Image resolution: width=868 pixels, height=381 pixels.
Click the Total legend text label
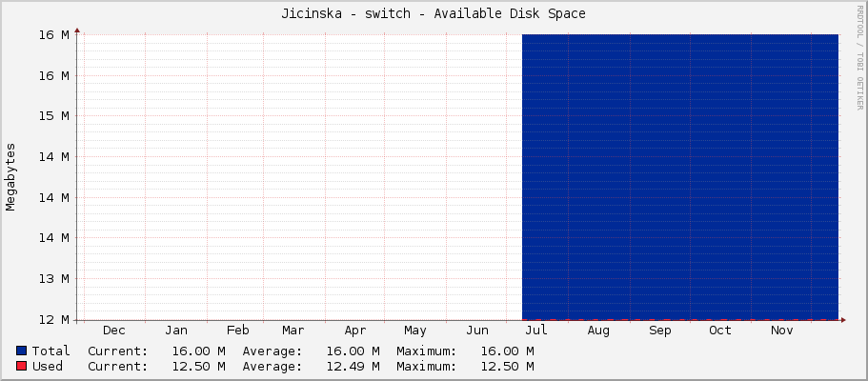pyautogui.click(x=50, y=351)
